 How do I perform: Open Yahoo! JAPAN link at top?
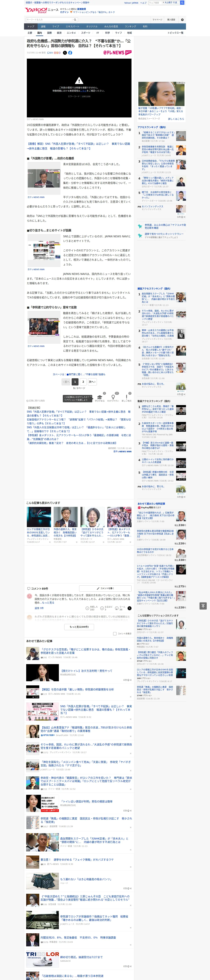(131, 3)
